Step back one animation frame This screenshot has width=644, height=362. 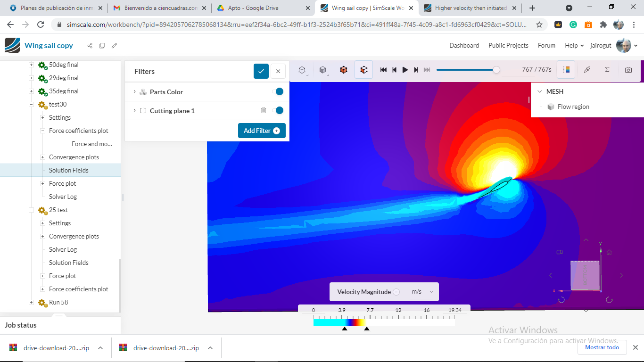tap(394, 70)
